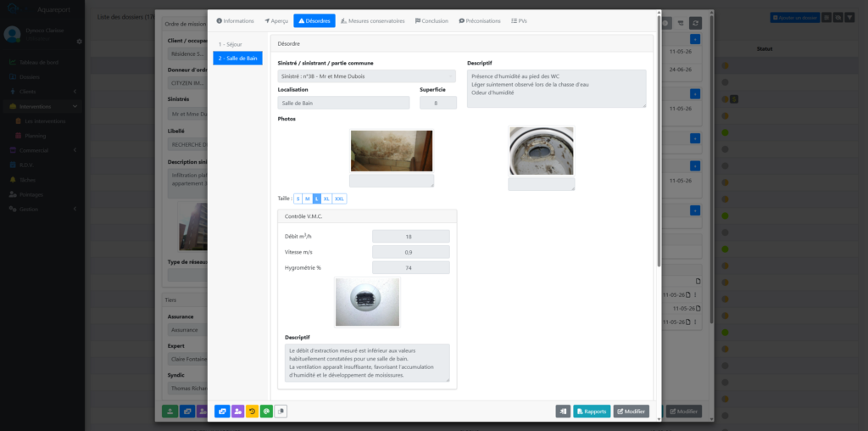Screen dimensions: 868x431
Task: Open Pointages in the sidebar
Action: [x=31, y=194]
